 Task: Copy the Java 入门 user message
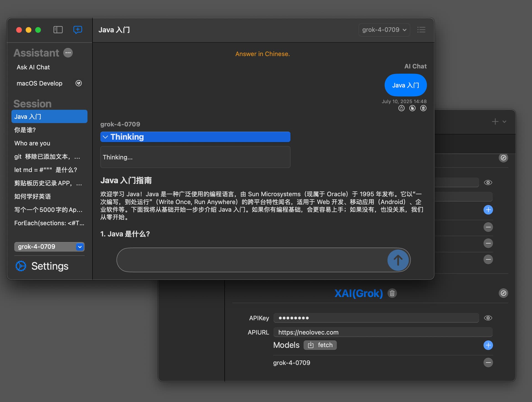[x=412, y=108]
